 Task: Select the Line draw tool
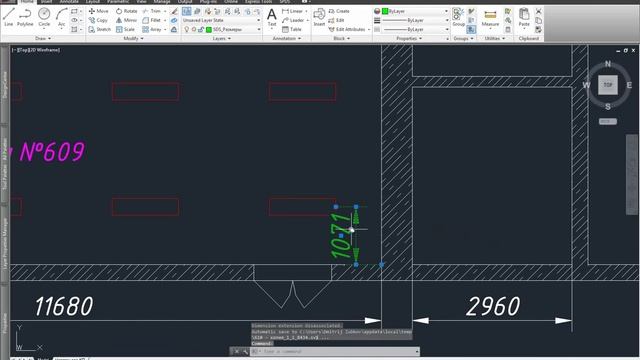[x=9, y=17]
